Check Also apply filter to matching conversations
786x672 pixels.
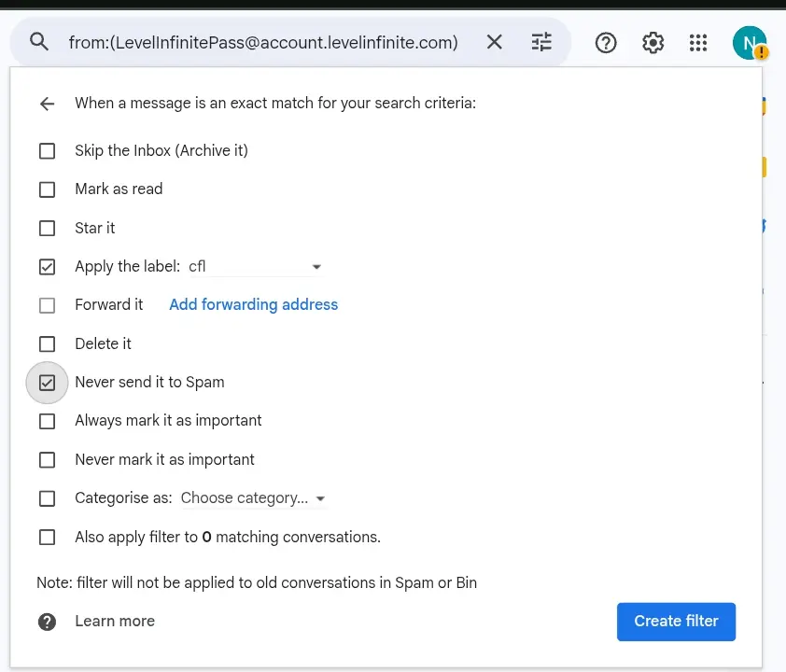click(47, 538)
